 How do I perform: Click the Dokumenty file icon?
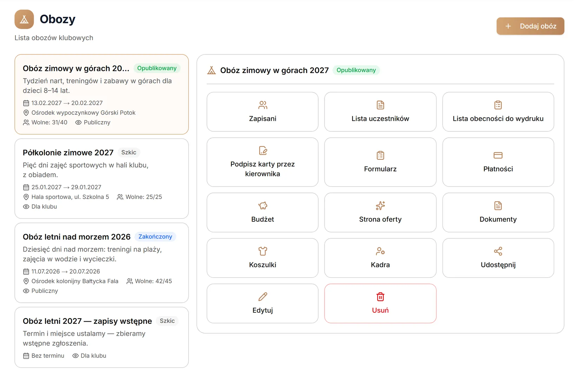pos(498,205)
